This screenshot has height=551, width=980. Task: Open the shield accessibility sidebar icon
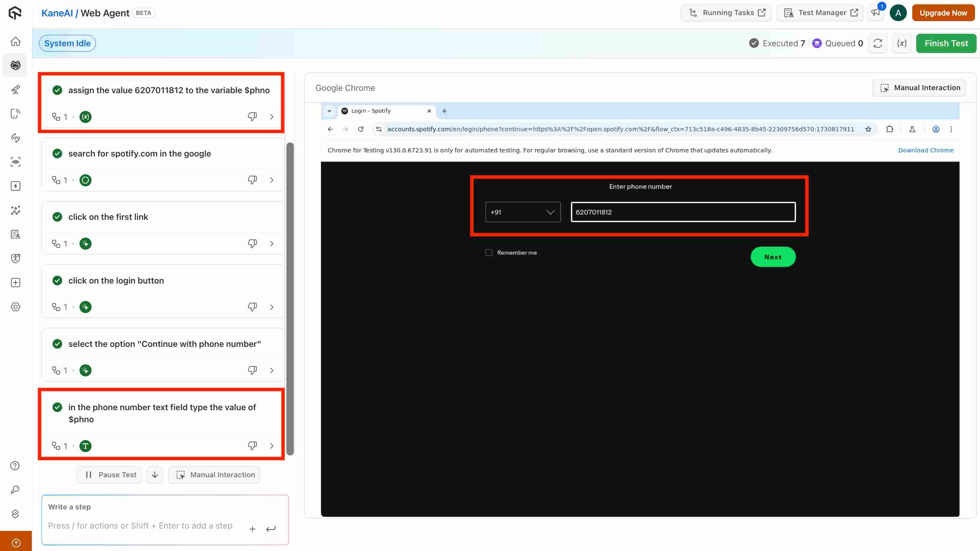pos(15,259)
